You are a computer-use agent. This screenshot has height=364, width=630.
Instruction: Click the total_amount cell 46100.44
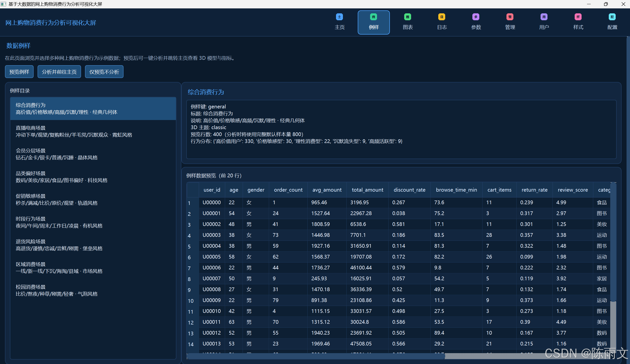click(368, 268)
